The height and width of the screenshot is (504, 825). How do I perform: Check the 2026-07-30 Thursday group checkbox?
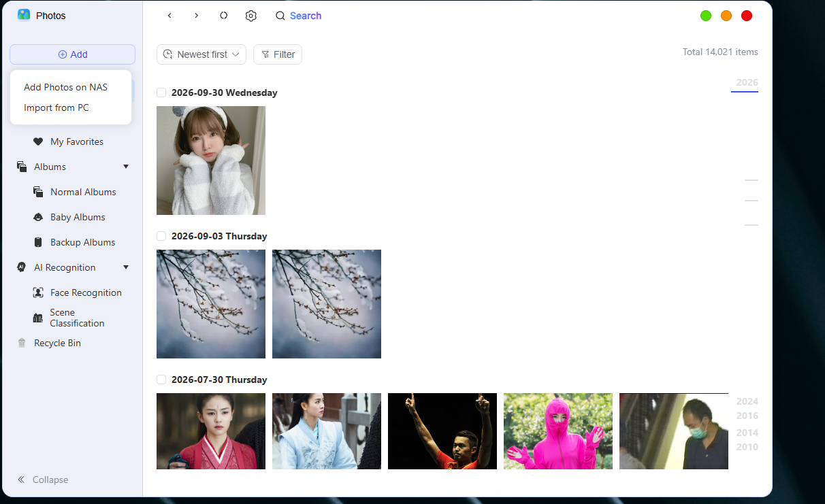[x=161, y=380]
